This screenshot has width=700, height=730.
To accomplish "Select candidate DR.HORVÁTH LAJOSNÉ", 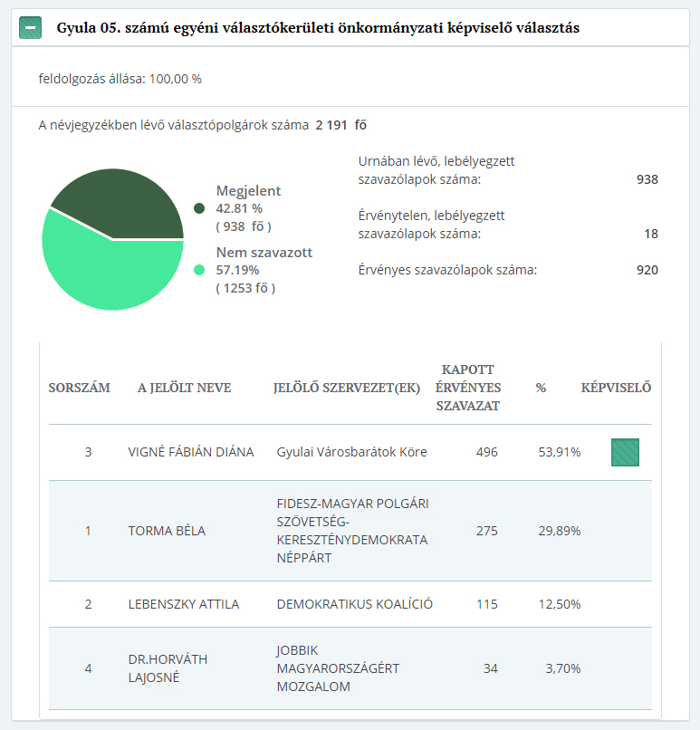I will [x=168, y=668].
